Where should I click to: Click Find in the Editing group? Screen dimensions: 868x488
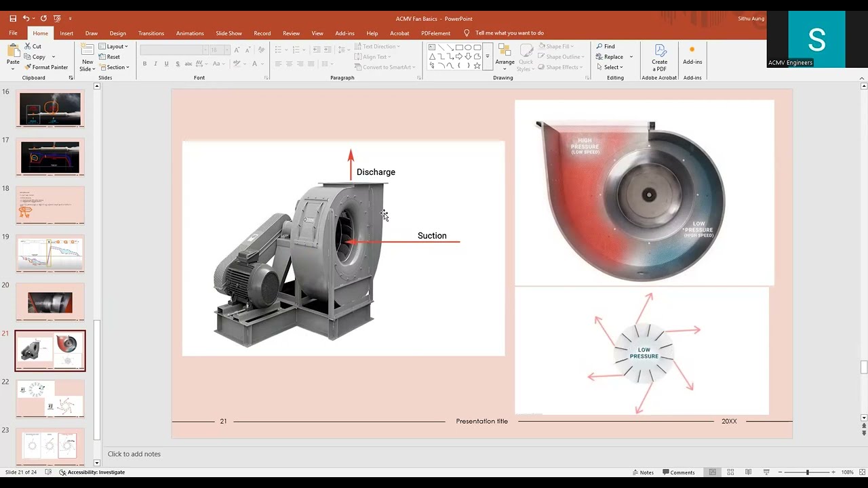(606, 46)
